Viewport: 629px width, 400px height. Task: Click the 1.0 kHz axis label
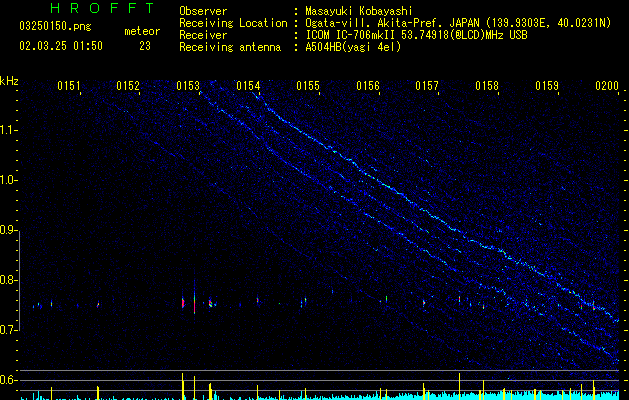pyautogui.click(x=9, y=180)
